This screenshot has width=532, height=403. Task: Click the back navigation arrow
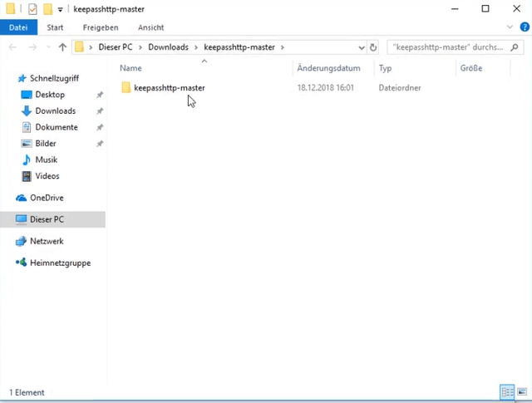click(12, 47)
